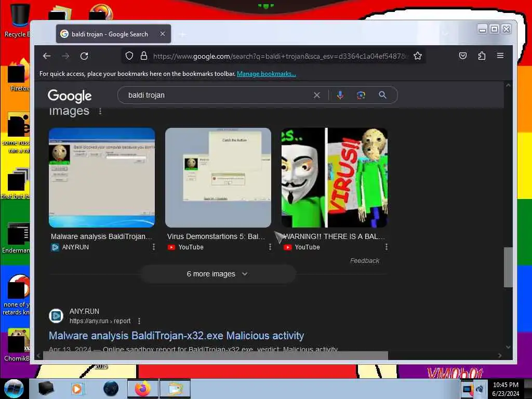Open options dots beside any.run report URL
532x399 pixels.
pyautogui.click(x=139, y=321)
